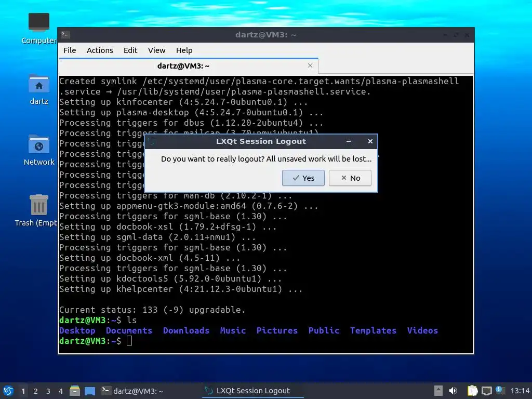Close the LXQt Session Logout dialog
Viewport: 532px width, 399px height.
point(370,141)
